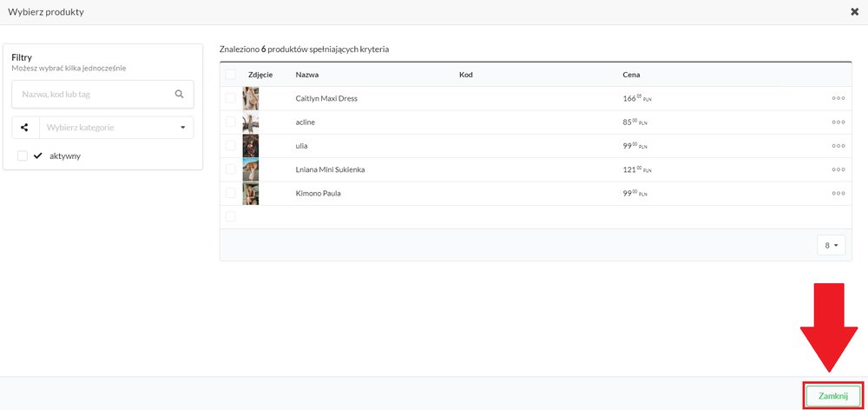868x410 pixels.
Task: Click the Caitlyn Maxi Dress name
Action: pos(326,99)
